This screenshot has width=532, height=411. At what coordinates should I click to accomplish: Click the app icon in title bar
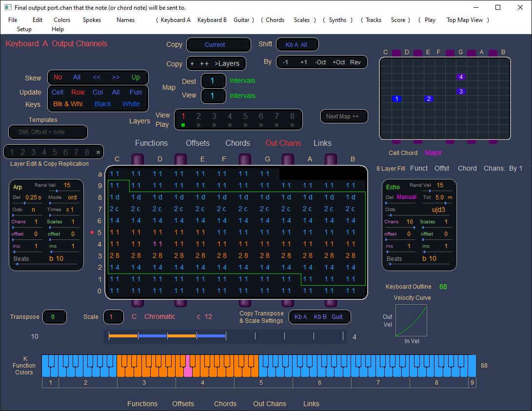point(8,7)
